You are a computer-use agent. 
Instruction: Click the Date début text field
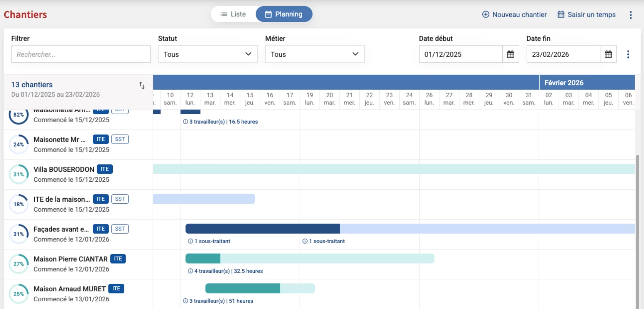click(460, 54)
